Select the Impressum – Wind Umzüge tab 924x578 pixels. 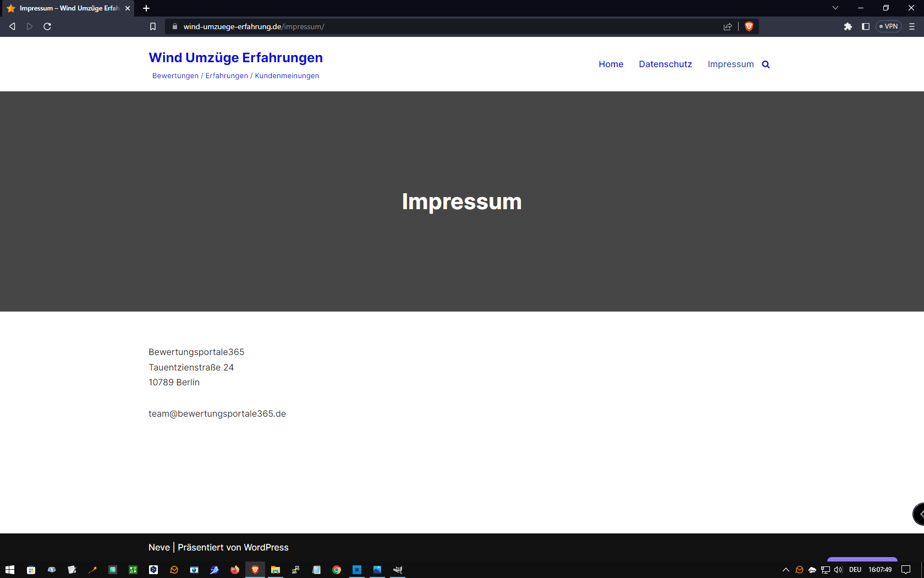(69, 8)
